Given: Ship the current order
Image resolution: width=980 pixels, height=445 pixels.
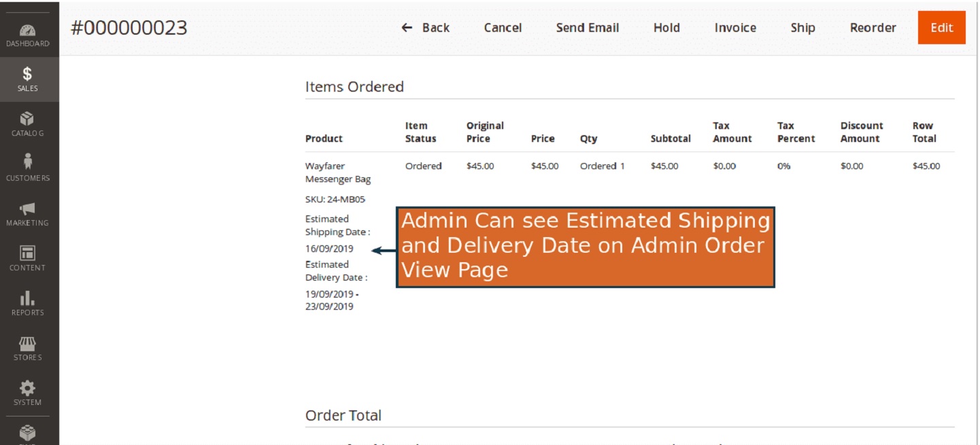Looking at the screenshot, I should point(802,28).
